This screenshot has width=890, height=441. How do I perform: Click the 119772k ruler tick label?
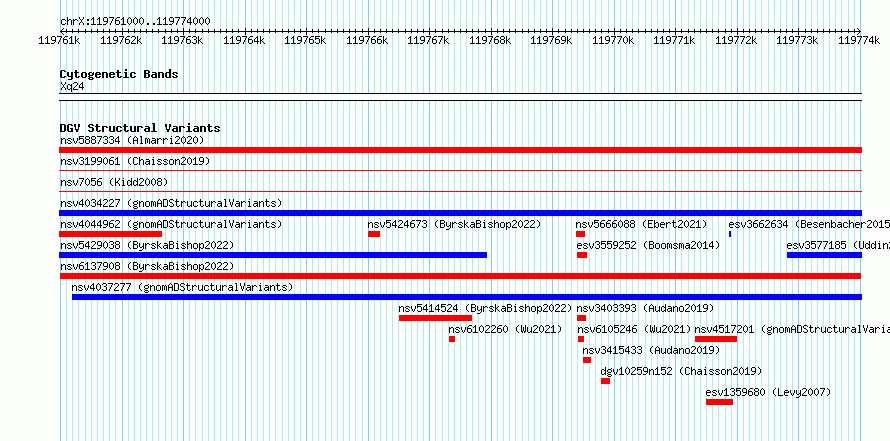pos(736,41)
